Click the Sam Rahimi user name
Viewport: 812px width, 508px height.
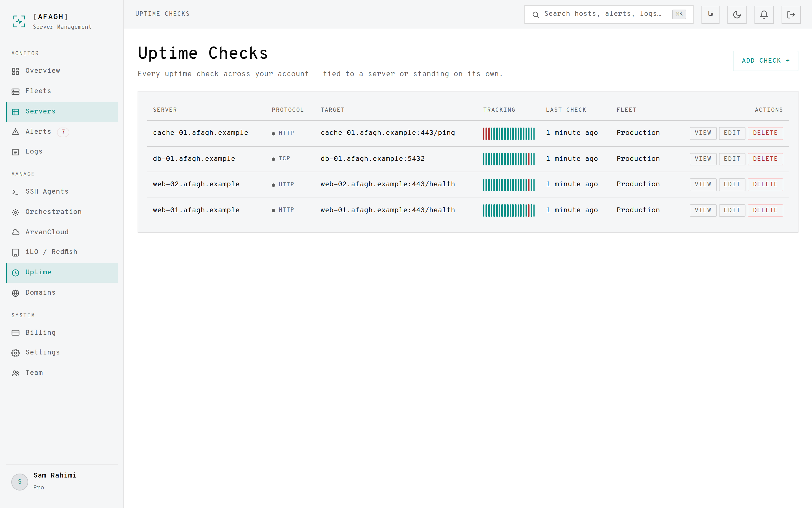55,476
